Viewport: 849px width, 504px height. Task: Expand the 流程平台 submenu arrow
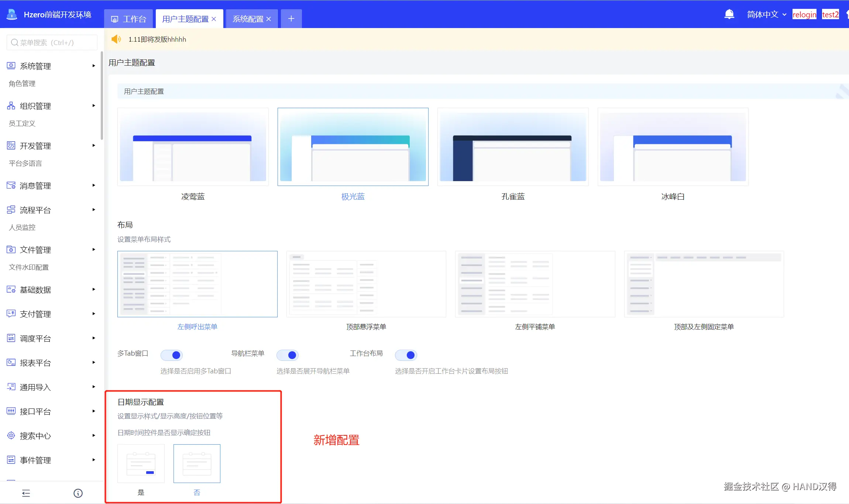tap(94, 210)
